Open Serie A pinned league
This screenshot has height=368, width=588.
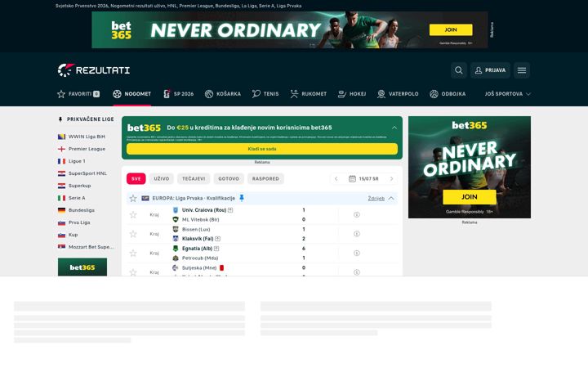pyautogui.click(x=77, y=198)
